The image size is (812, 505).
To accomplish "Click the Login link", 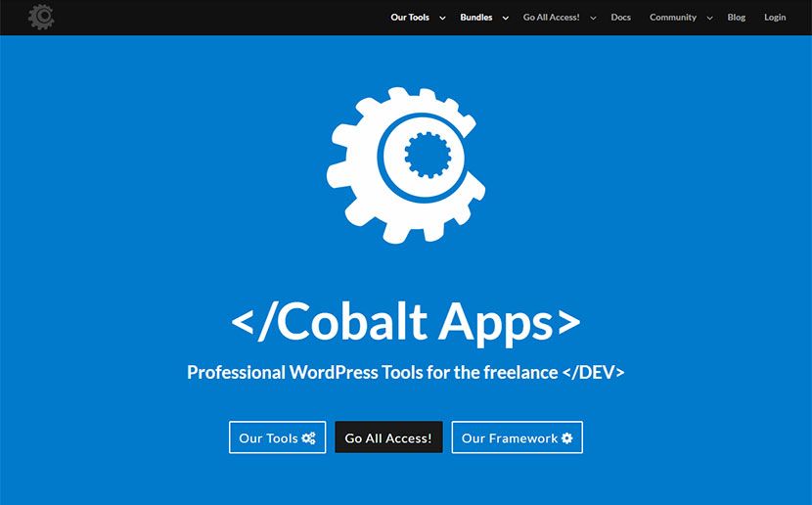I will (x=775, y=17).
